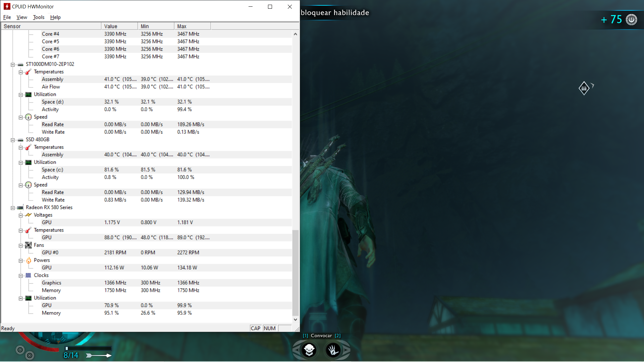Collapse the ST1000DM010 Utilization group
The height and width of the screenshot is (362, 644).
click(21, 95)
